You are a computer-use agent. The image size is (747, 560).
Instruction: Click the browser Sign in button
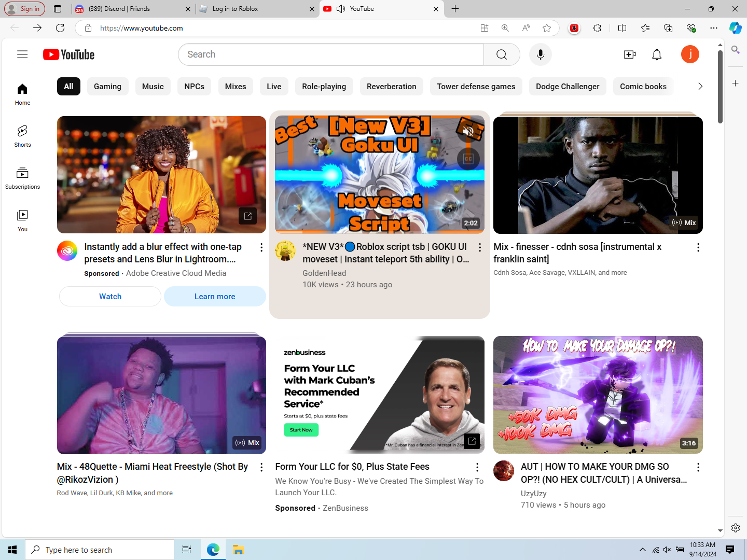pyautogui.click(x=24, y=9)
